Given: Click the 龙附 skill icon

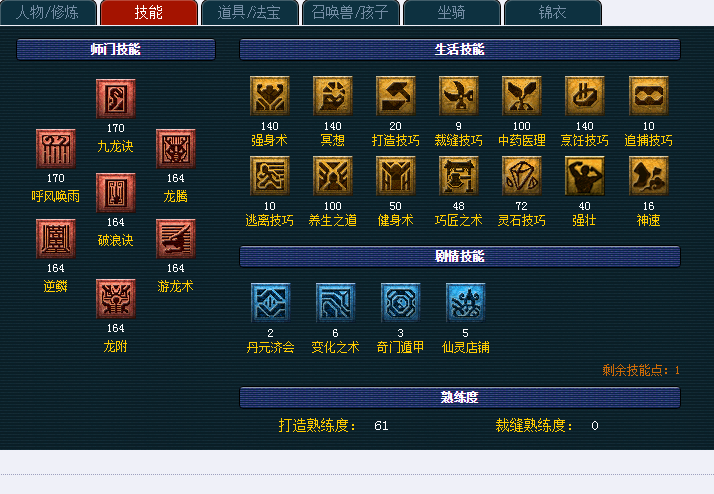Looking at the screenshot, I should point(116,299).
